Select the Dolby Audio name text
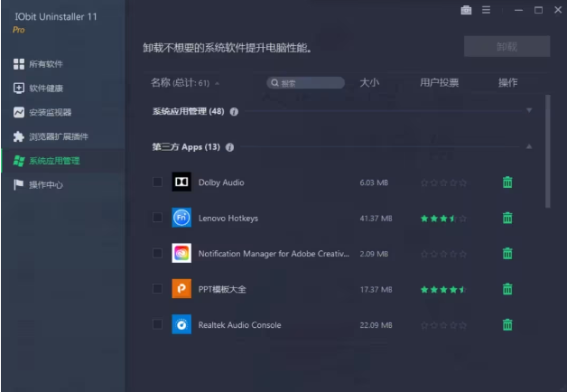Screen dimensions: 567x392 [x=221, y=182]
